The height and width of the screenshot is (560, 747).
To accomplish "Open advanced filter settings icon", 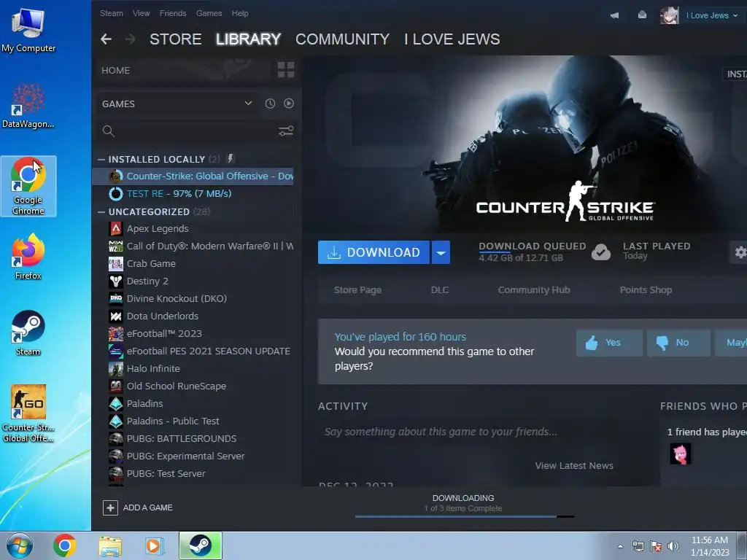I will pos(286,131).
